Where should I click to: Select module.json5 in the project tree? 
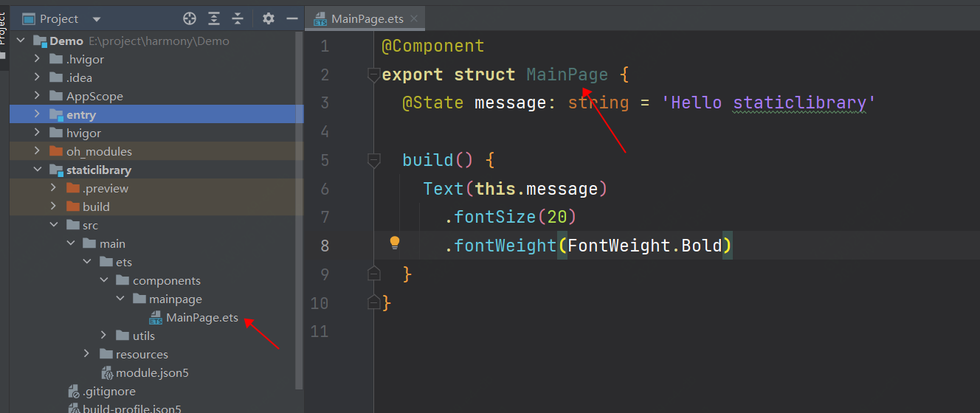[x=152, y=372]
